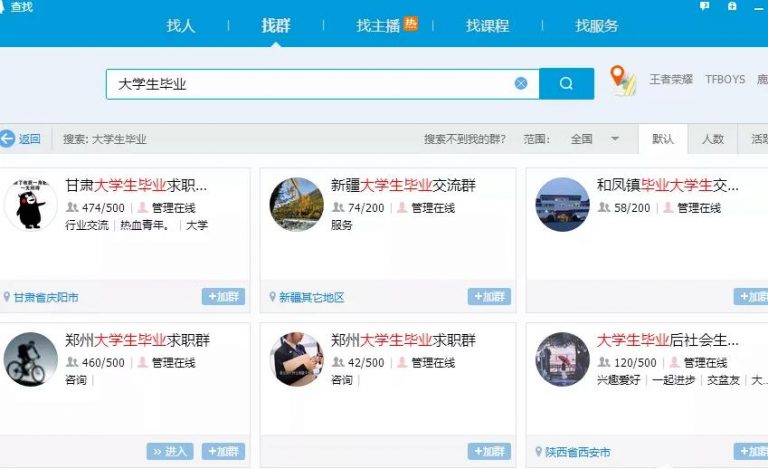This screenshot has height=469, width=768.
Task: Open the 新疆大学生毕业交流群 avatar thumbnail
Action: [x=297, y=205]
